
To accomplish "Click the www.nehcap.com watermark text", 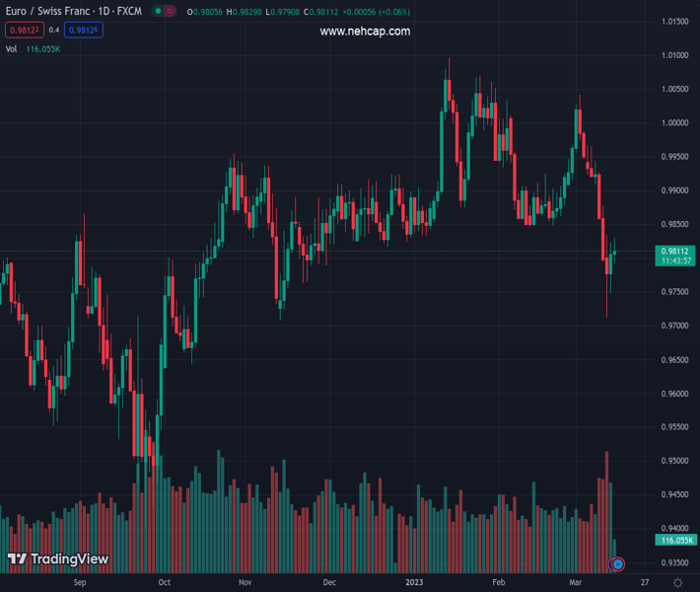I will 365,32.
